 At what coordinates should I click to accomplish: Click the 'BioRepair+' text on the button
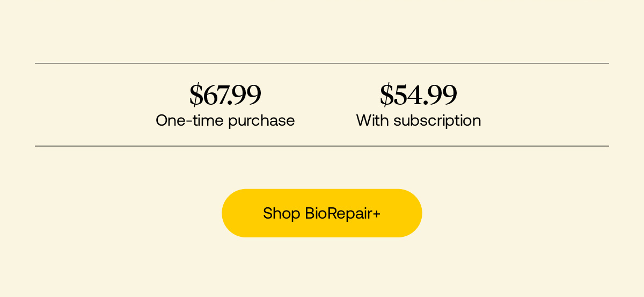pos(343,214)
